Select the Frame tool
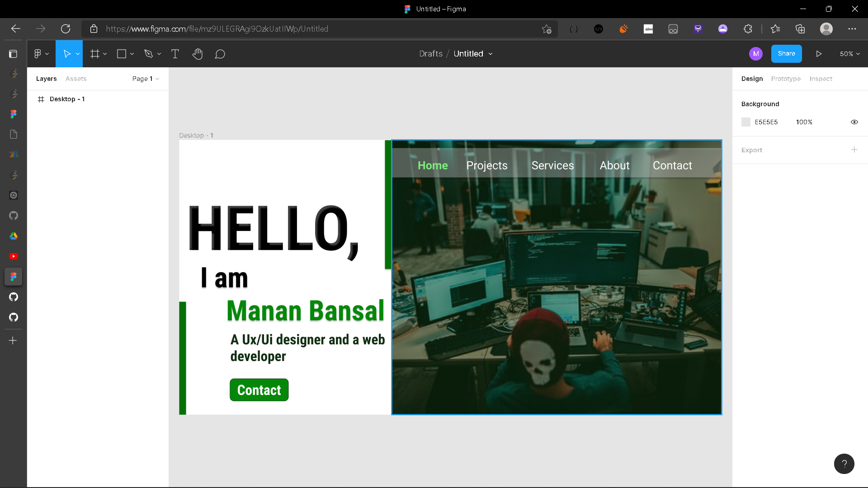 95,54
